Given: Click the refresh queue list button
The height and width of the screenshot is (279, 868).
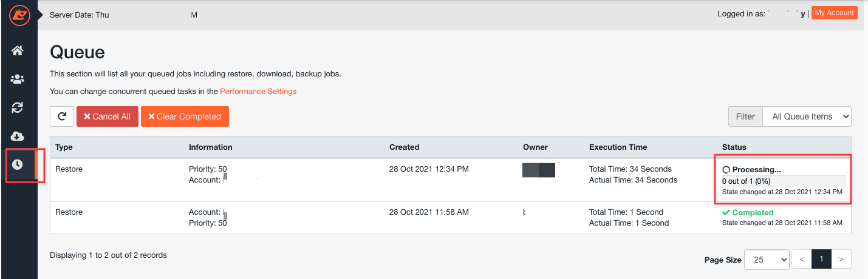Looking at the screenshot, I should click(62, 116).
